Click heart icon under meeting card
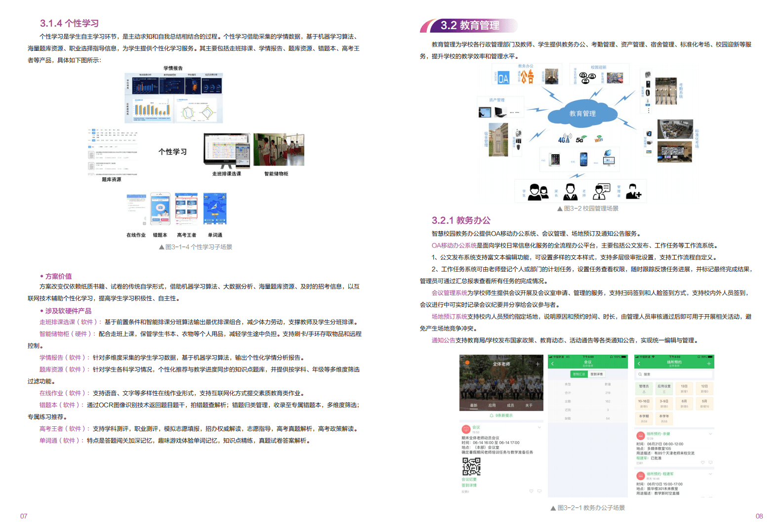This screenshot has width=784, height=532. pos(532,491)
